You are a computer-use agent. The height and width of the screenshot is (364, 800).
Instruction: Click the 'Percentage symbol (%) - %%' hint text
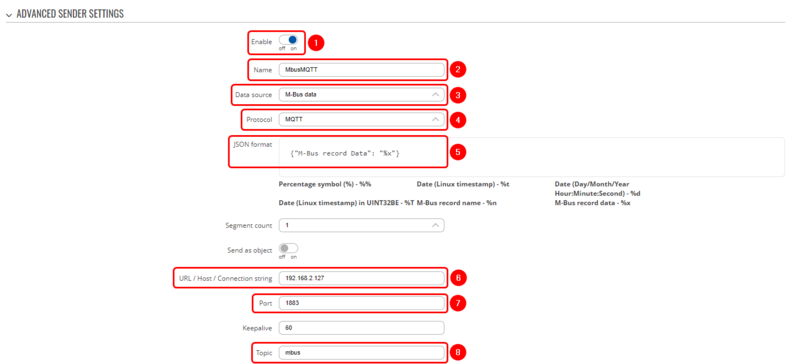324,184
